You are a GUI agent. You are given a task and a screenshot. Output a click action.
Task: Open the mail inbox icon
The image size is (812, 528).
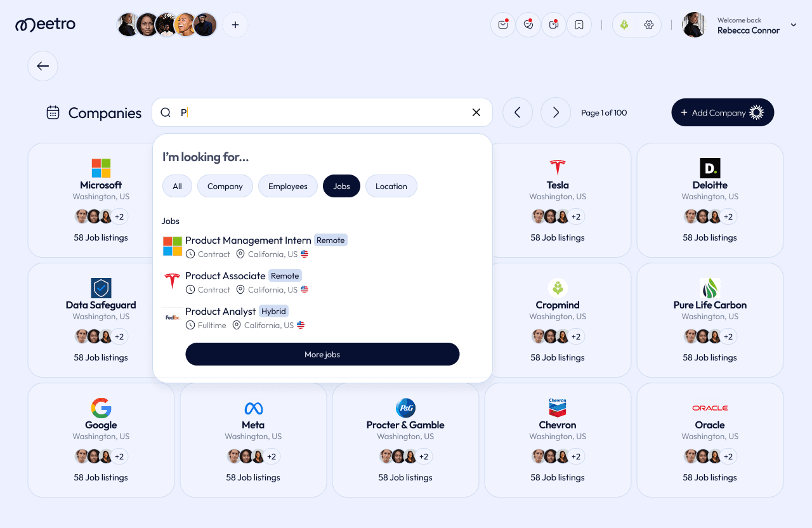point(503,25)
